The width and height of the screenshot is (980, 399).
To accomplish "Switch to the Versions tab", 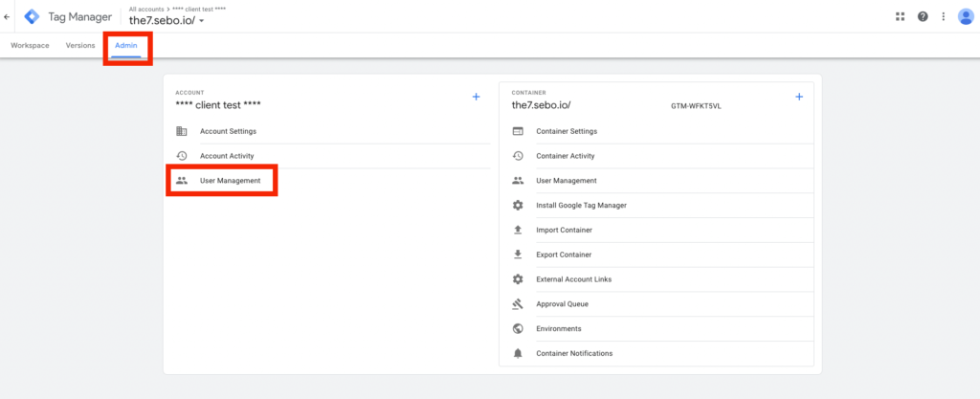I will tap(80, 46).
